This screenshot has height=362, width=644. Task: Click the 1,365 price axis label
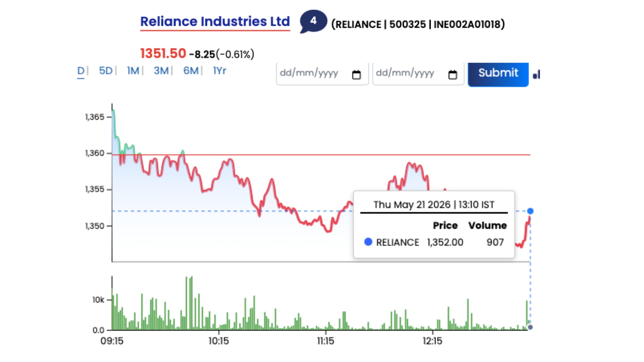(x=95, y=117)
